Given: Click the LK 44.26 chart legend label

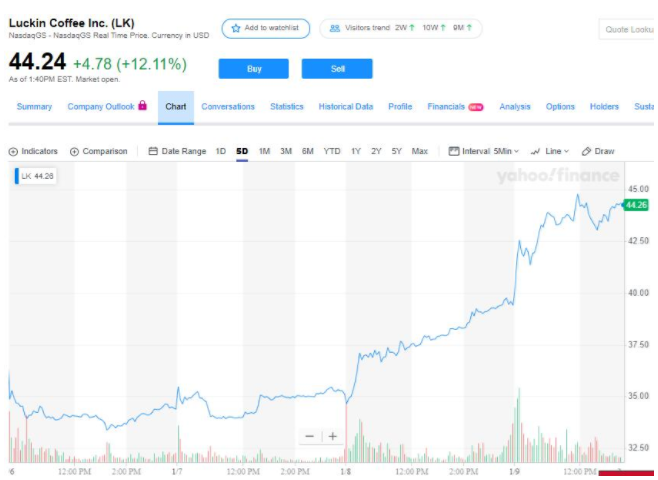Looking at the screenshot, I should point(35,176).
